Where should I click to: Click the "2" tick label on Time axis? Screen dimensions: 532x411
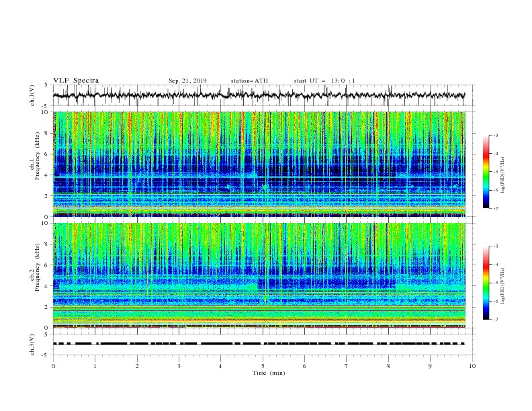(137, 366)
